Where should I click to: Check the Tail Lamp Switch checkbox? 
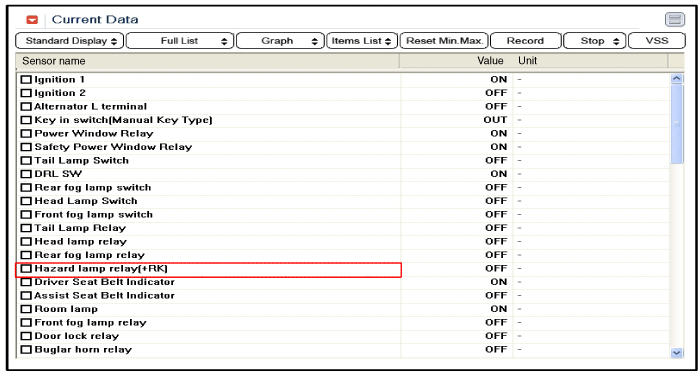[26, 160]
